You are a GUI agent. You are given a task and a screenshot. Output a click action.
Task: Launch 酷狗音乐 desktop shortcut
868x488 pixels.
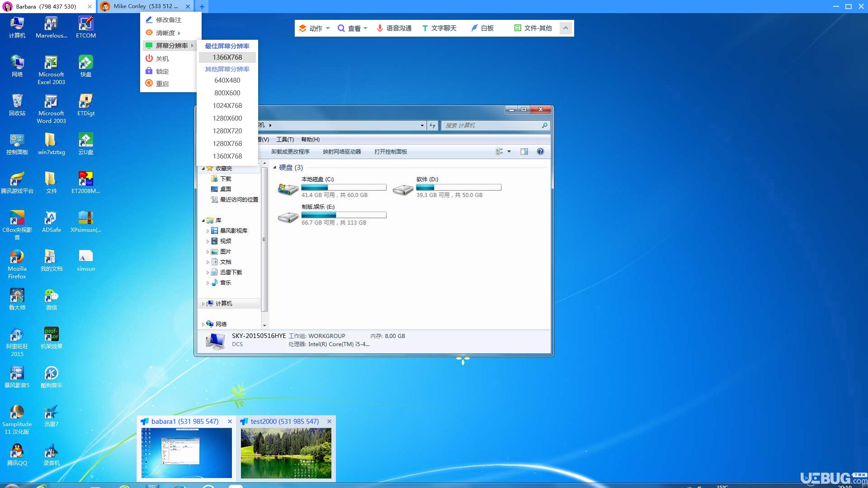click(x=52, y=377)
